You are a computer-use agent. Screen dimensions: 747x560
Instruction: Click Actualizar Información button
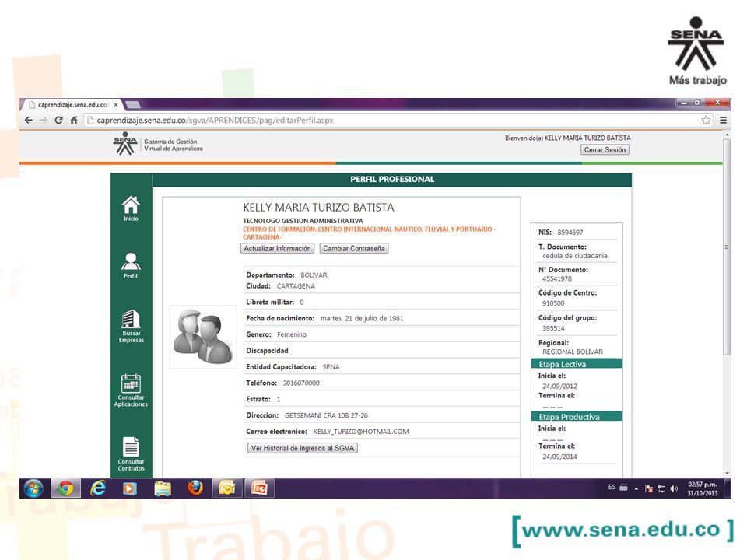coord(277,249)
